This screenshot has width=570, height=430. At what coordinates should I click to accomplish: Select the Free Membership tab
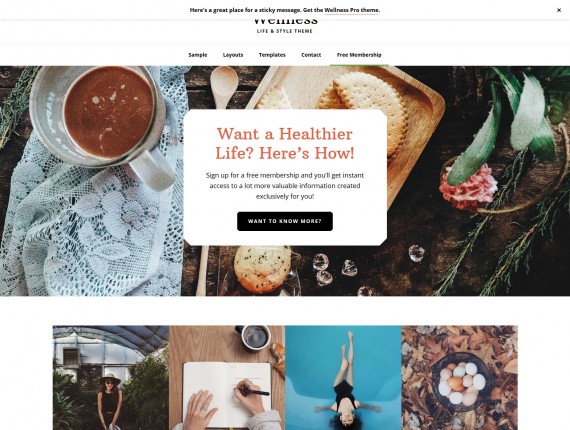[x=359, y=55]
